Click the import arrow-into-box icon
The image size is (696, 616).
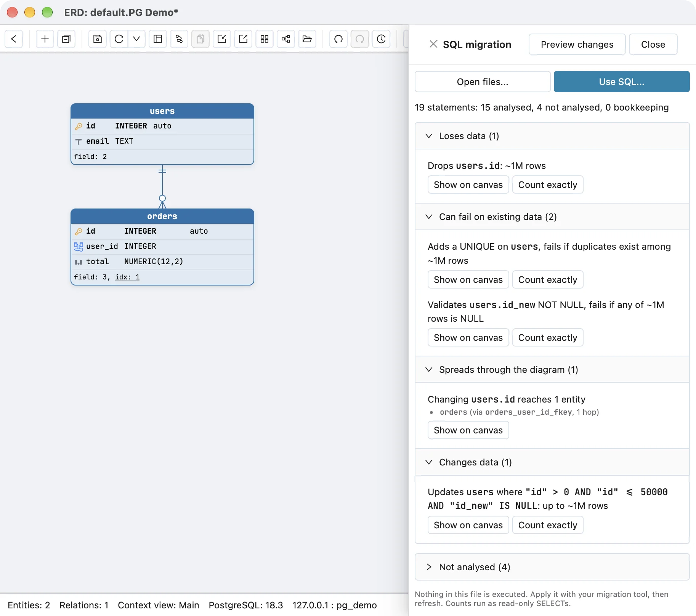tap(222, 39)
